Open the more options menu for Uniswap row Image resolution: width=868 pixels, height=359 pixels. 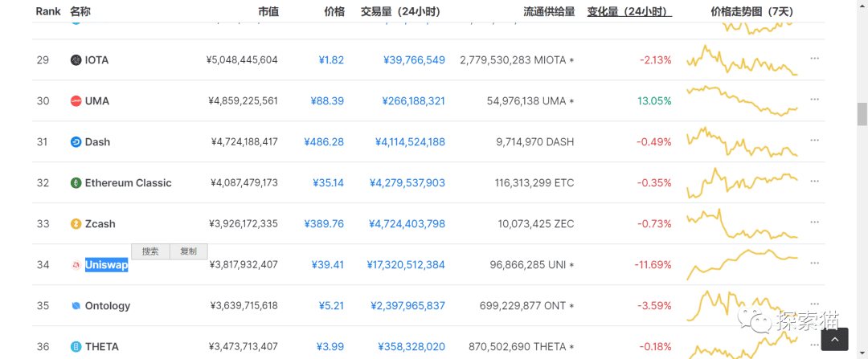click(814, 263)
